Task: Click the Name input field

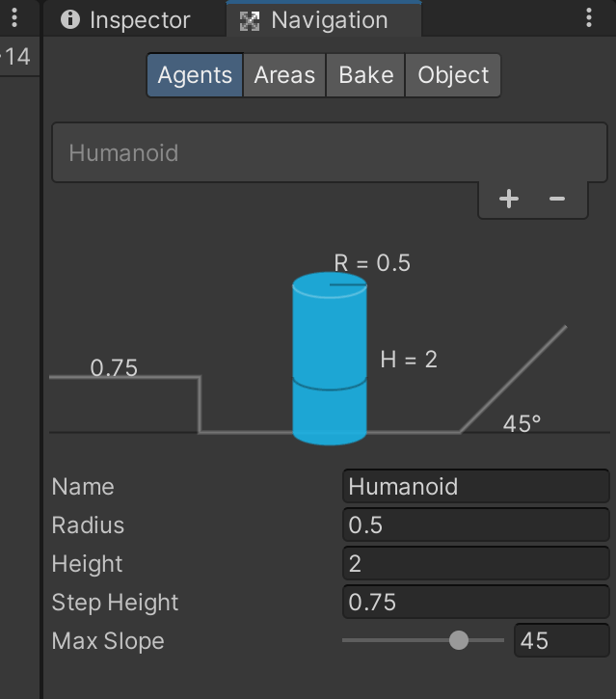Action: (x=475, y=486)
